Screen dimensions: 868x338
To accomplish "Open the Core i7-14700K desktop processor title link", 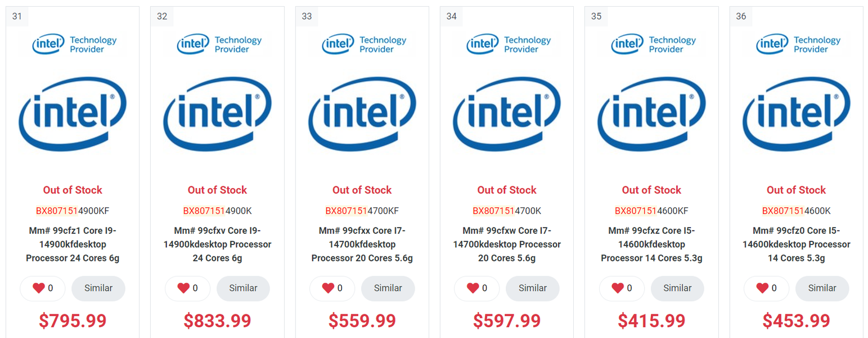I will [507, 244].
